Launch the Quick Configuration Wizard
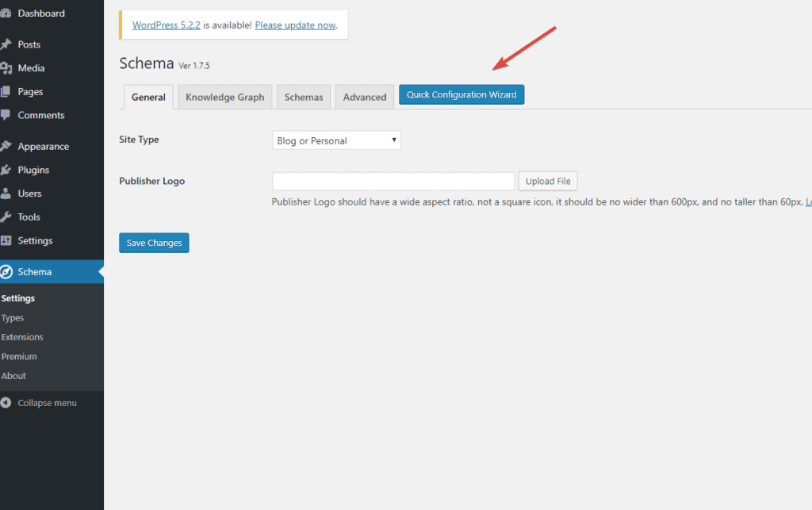Image resolution: width=812 pixels, height=510 pixels. pyautogui.click(x=462, y=95)
